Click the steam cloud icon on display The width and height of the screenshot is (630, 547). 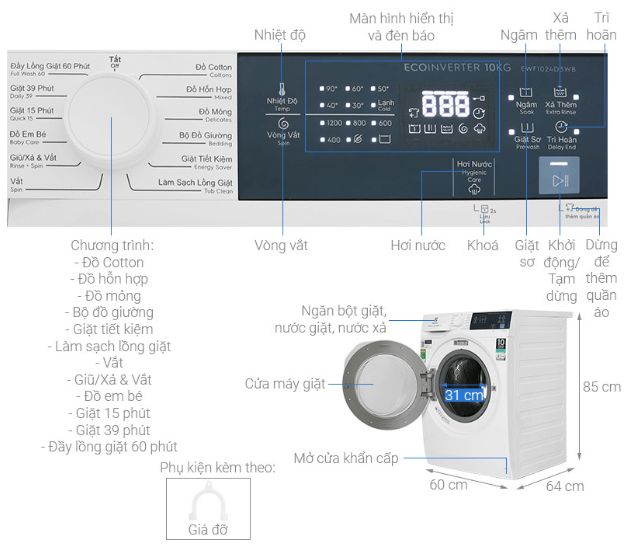coord(479,129)
